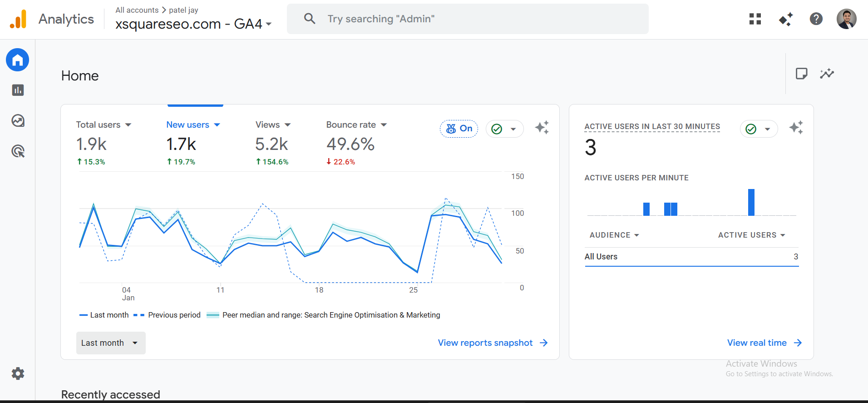Click the tallest active users per minute bar

click(x=751, y=202)
